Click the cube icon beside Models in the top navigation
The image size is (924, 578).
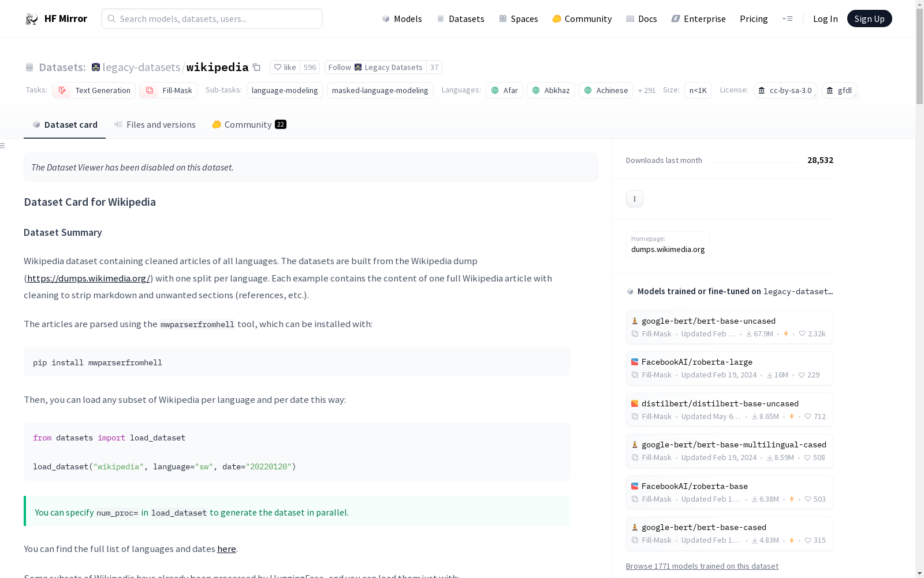(386, 19)
